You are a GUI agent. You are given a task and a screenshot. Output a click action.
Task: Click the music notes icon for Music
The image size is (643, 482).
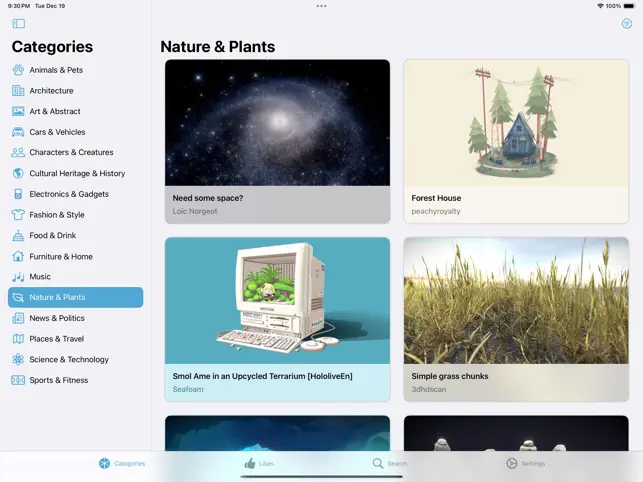(x=18, y=277)
